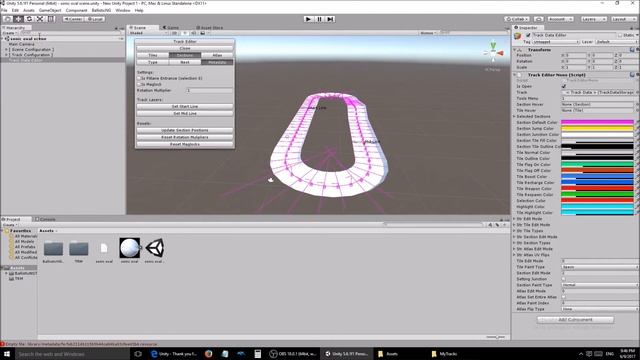
Task: Expand Scene Configuration in Hierarchy
Action: point(7,49)
